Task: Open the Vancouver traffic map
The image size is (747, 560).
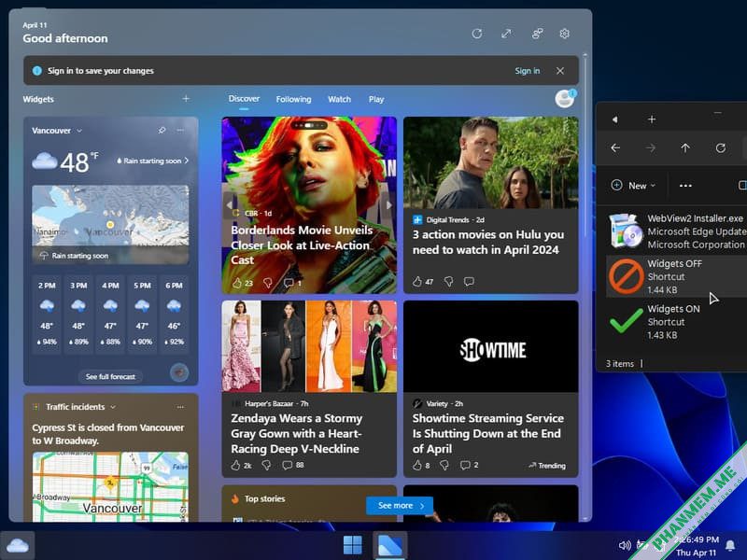Action: [110, 486]
